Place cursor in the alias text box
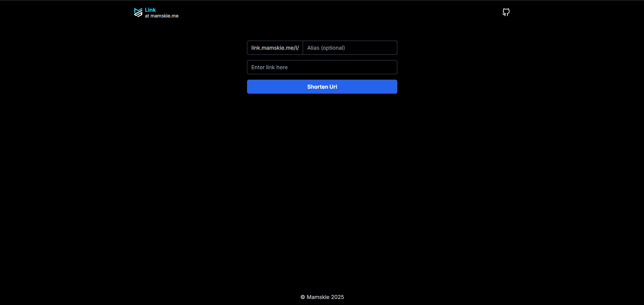This screenshot has height=305, width=644. click(350, 48)
